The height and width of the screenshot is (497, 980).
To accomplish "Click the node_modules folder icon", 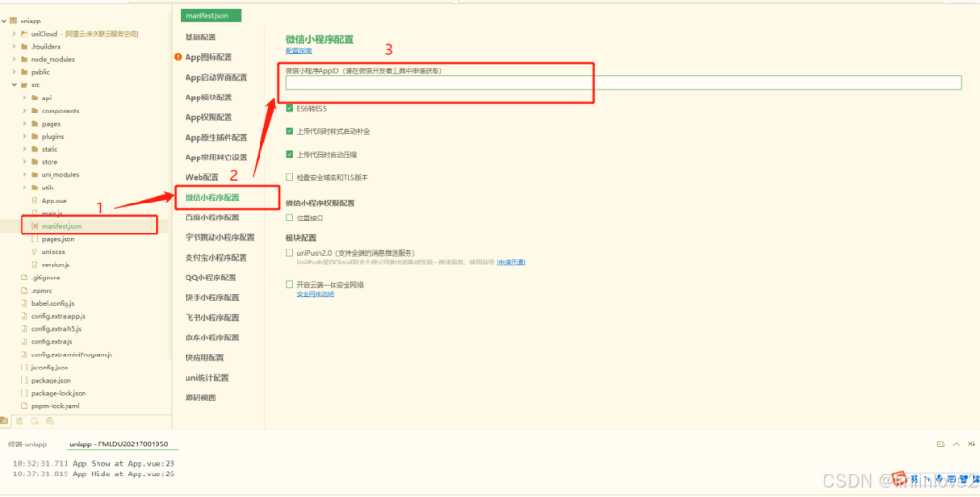I will 24,59.
